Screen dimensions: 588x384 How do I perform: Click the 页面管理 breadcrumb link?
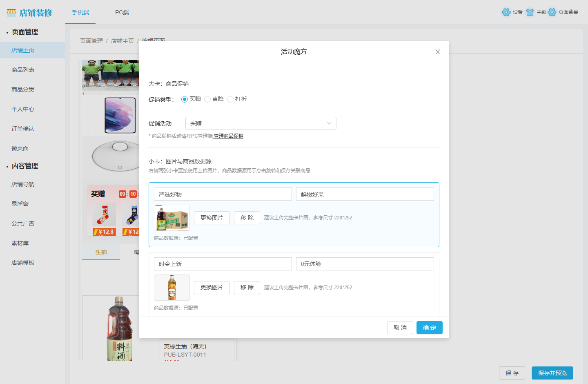pos(91,41)
